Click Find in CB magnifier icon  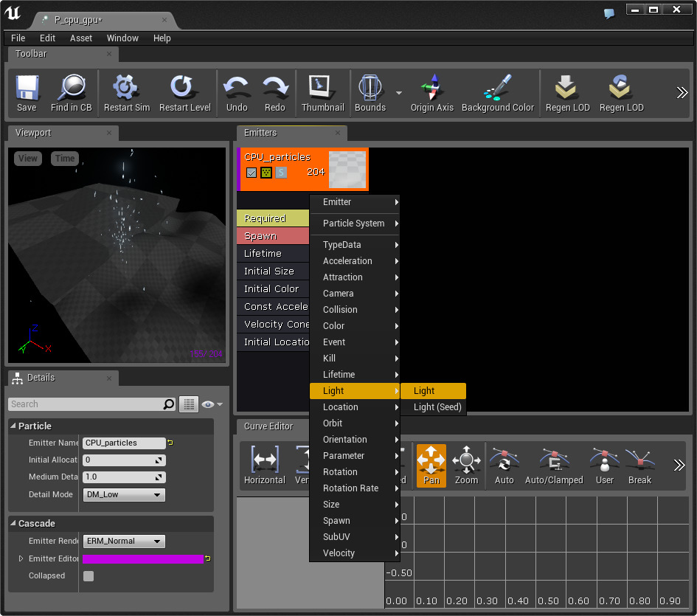(72, 88)
